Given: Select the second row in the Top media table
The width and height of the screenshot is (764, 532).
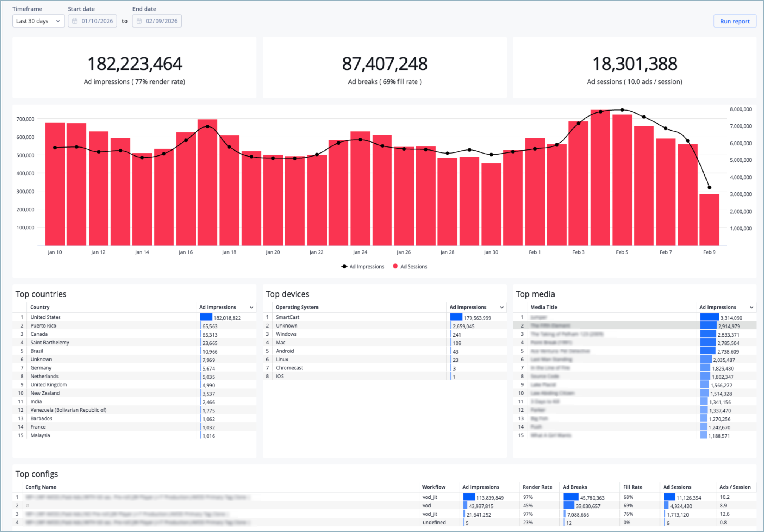Looking at the screenshot, I should (x=612, y=326).
